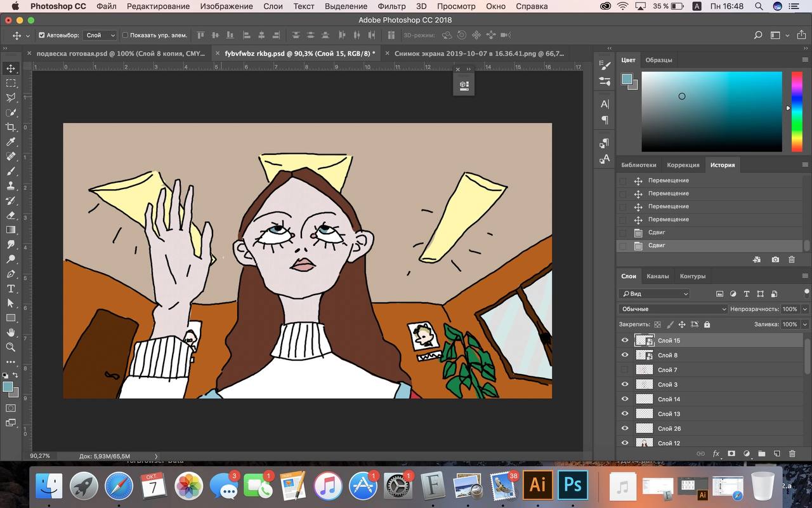Switch to the Каналы tab
This screenshot has width=812, height=508.
[x=658, y=276]
